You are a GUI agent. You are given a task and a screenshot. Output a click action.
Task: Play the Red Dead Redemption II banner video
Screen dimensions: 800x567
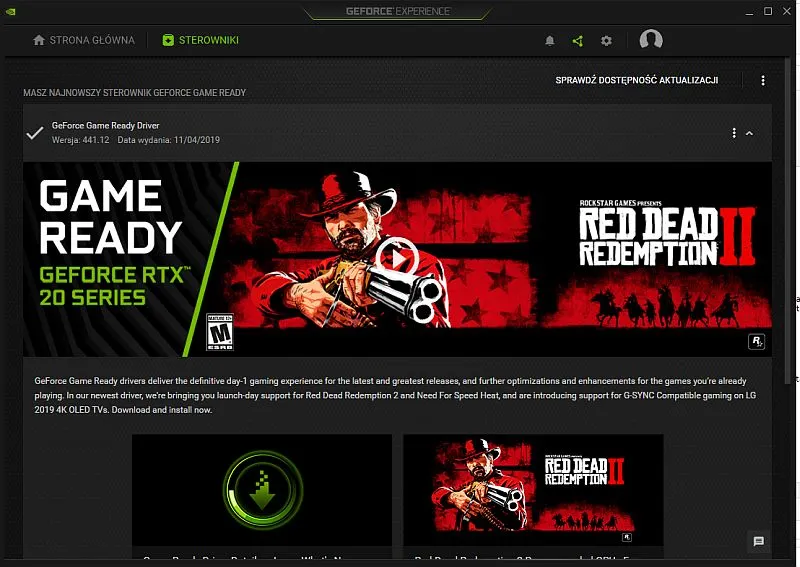(x=397, y=258)
